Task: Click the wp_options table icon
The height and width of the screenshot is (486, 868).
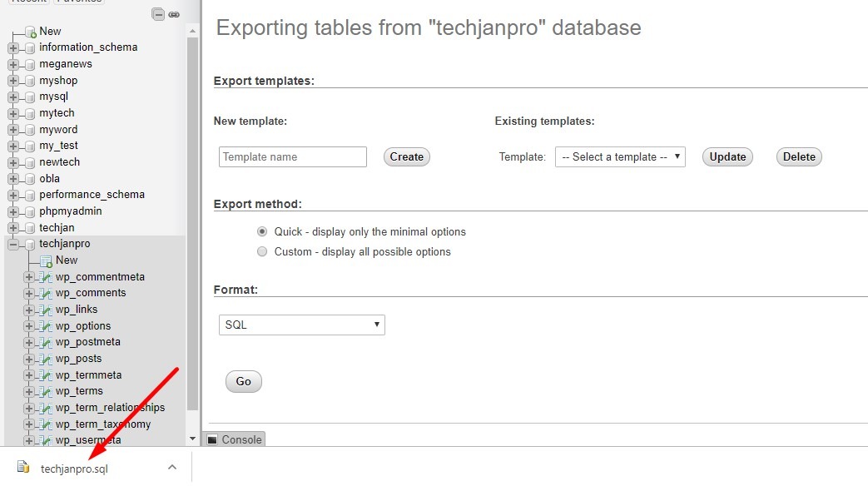Action: tap(46, 326)
